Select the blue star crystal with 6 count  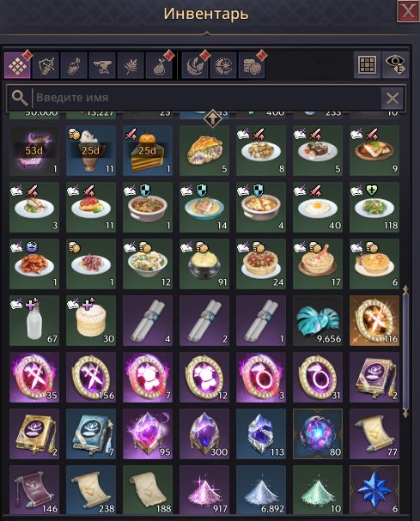374,490
